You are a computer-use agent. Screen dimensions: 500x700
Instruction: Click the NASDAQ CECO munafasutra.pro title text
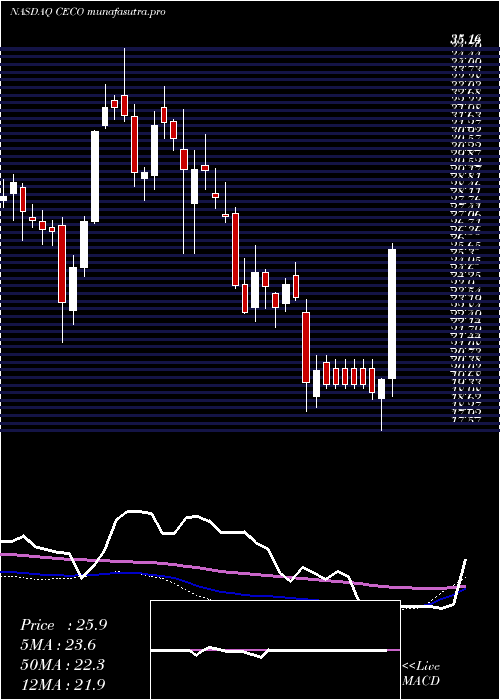click(88, 12)
